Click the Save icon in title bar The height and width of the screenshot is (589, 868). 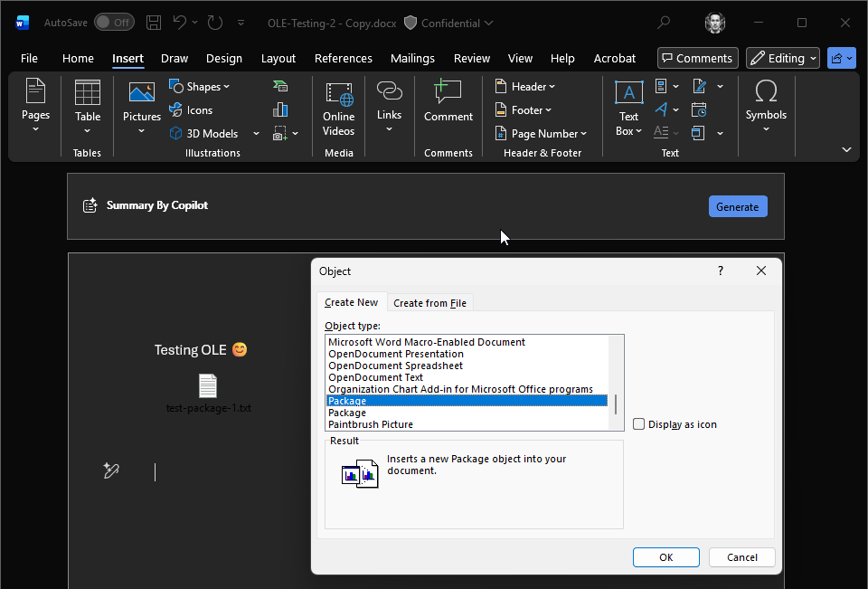point(154,23)
